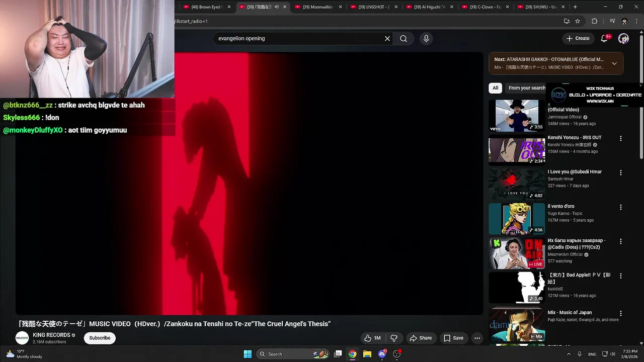Open the Jamiroquai video thumbnail
This screenshot has height=362, width=644.
tap(517, 116)
